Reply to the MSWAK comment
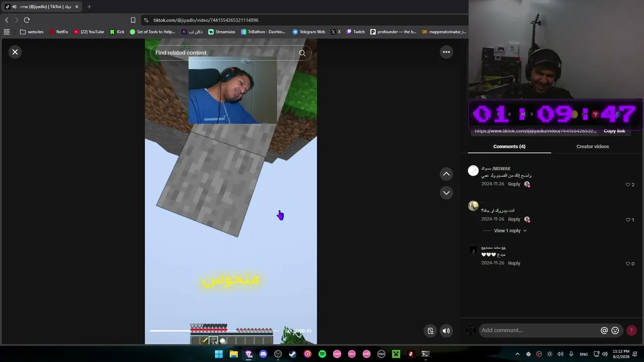This screenshot has width=644, height=362. point(514,184)
